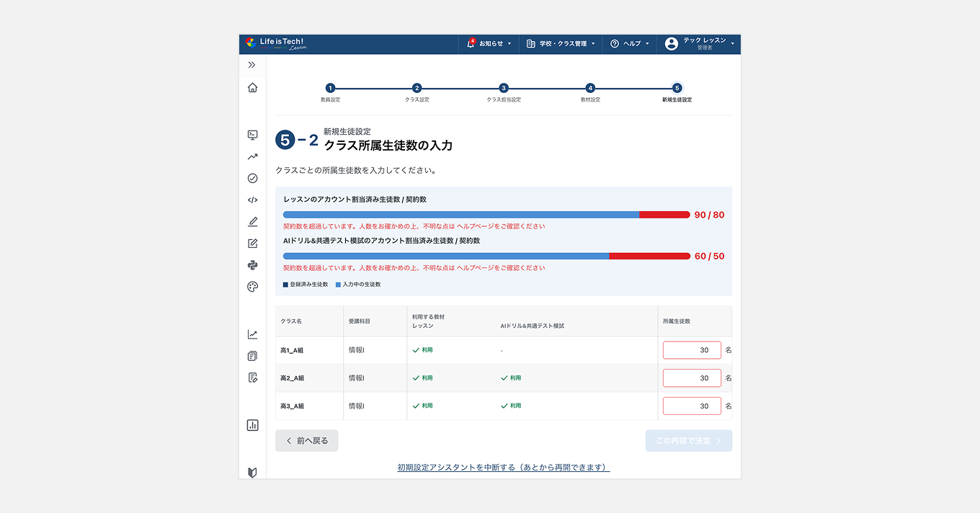Image resolution: width=980 pixels, height=513 pixels.
Task: Click the 入力中の生徒数 light blue legend swatch
Action: (338, 285)
